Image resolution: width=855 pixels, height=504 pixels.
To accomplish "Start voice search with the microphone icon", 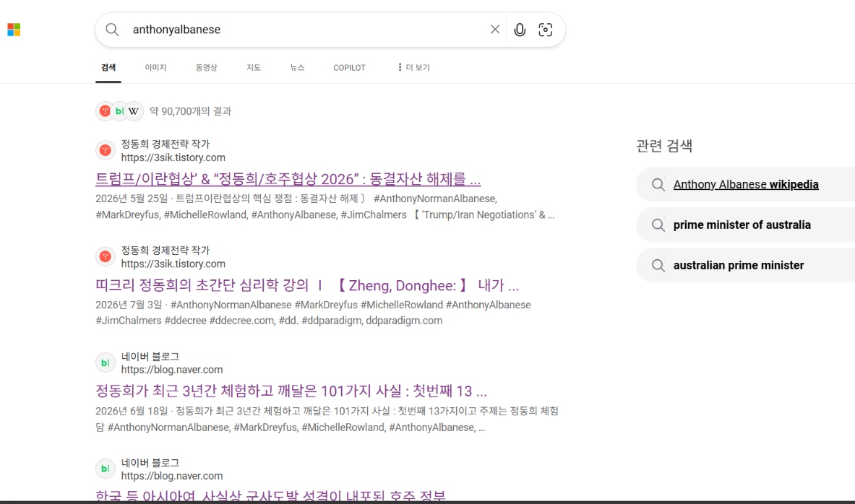I will click(x=520, y=30).
